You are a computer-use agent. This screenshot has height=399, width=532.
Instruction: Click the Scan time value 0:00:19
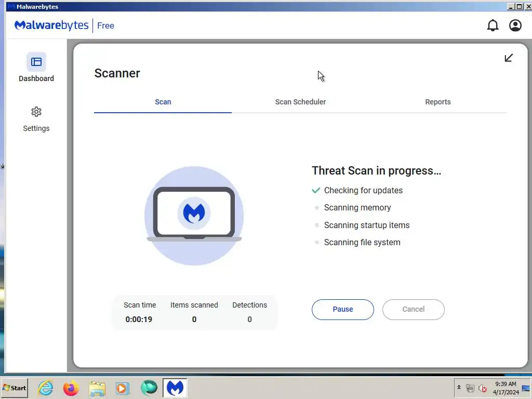[x=139, y=320]
